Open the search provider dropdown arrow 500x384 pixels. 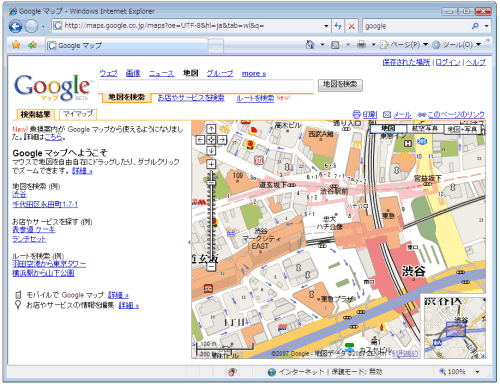click(x=487, y=26)
